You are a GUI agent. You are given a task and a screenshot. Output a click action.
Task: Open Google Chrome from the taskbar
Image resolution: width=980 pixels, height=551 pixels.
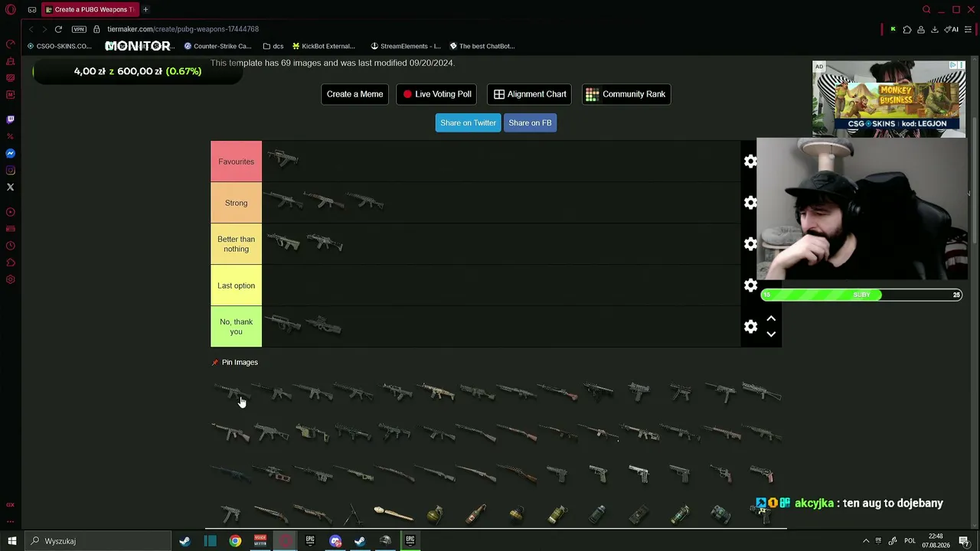tap(235, 541)
